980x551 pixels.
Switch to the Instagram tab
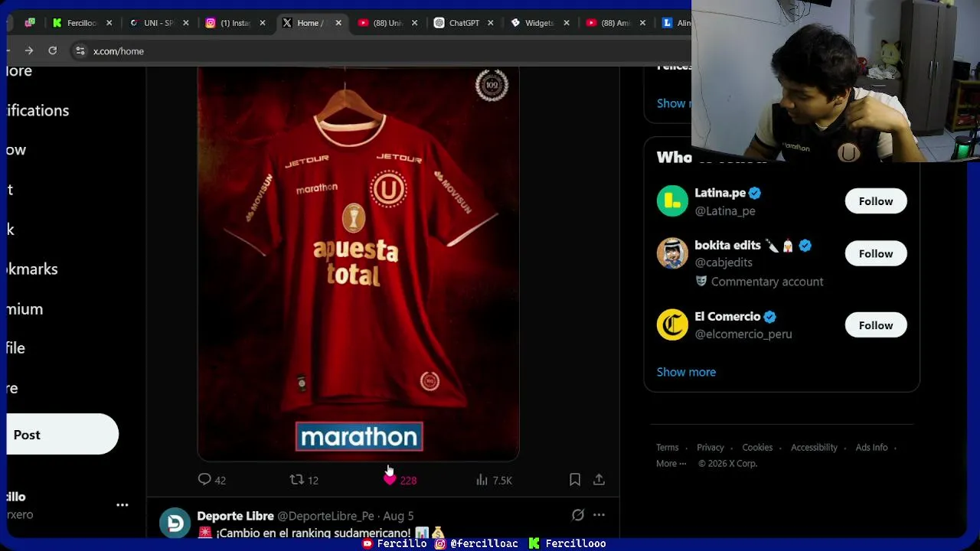(234, 23)
